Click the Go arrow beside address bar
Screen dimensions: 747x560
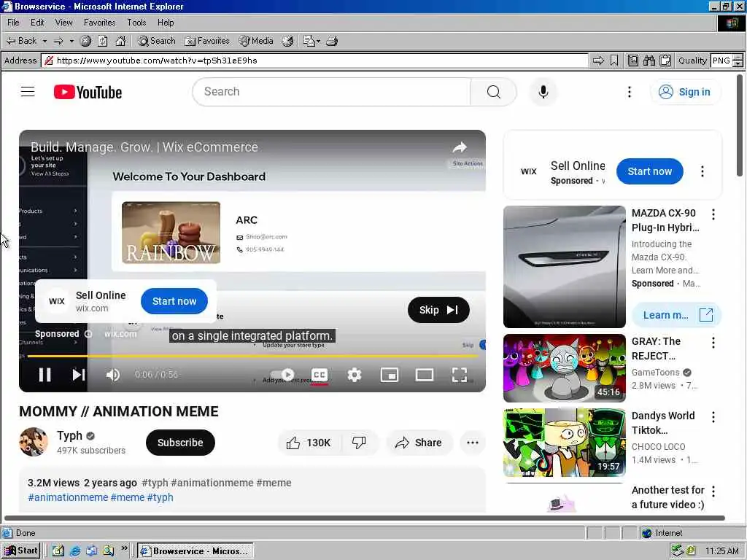598,61
